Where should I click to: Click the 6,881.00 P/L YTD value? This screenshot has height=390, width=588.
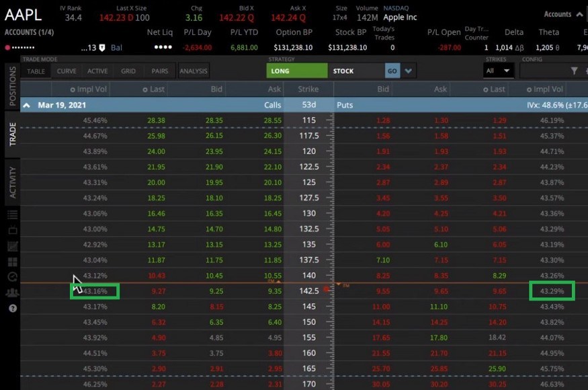click(244, 48)
